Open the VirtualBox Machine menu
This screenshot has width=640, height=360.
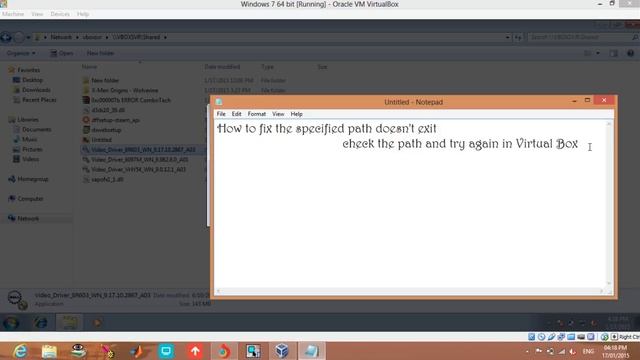(13, 14)
